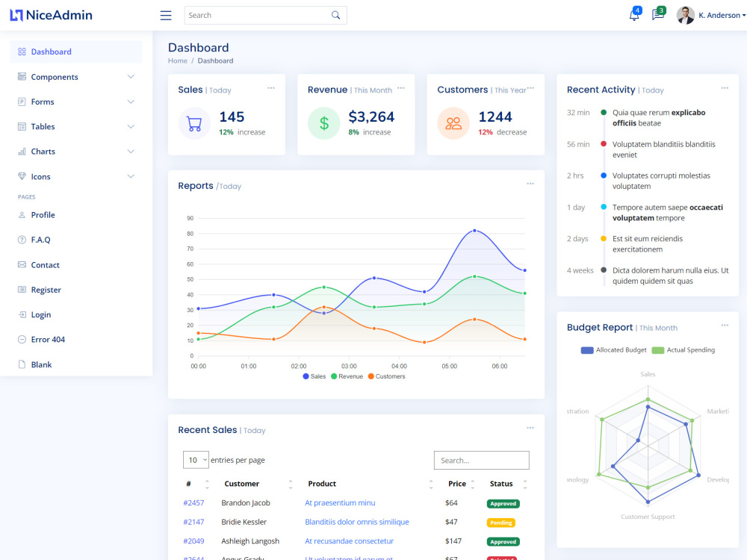Click Login arrow icon
Image resolution: width=747 pixels, height=560 pixels.
tap(22, 314)
